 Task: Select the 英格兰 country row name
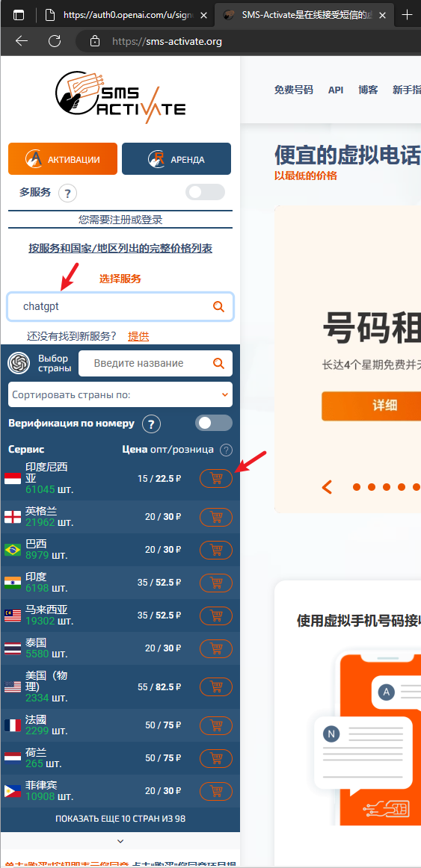click(41, 511)
